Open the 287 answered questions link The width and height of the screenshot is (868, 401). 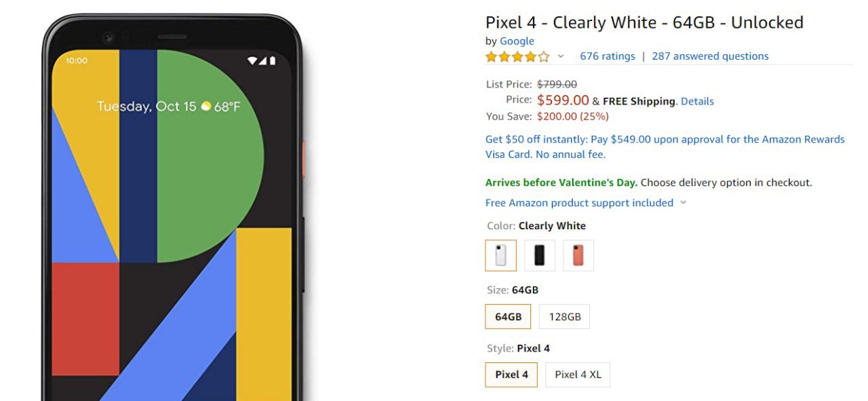(x=710, y=56)
